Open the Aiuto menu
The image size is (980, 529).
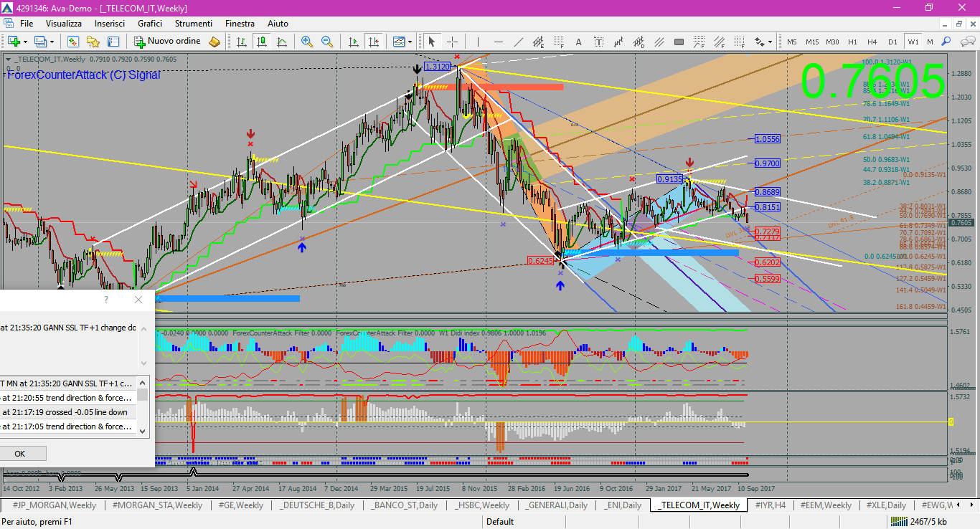[x=278, y=24]
